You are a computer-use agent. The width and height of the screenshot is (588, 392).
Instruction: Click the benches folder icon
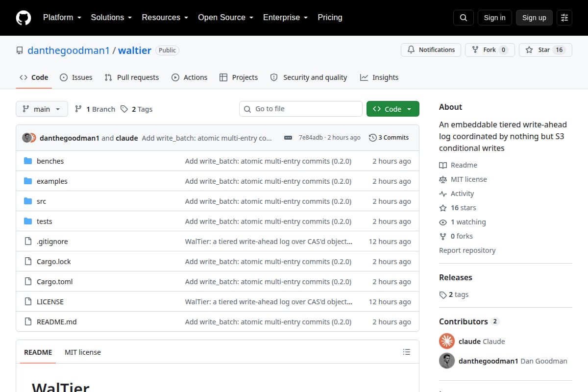click(x=28, y=161)
